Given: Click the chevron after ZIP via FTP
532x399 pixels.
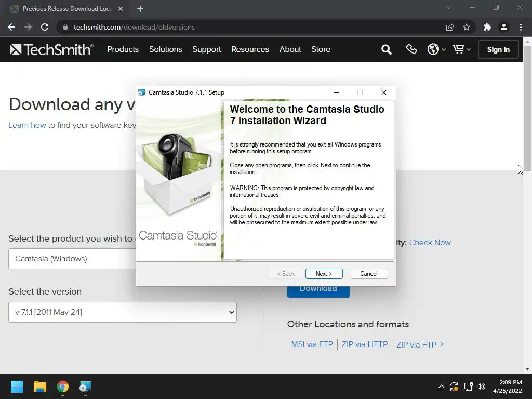Looking at the screenshot, I should click(442, 344).
